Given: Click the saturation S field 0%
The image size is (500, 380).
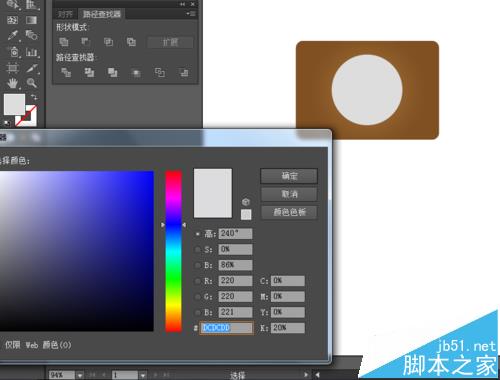Looking at the screenshot, I should tap(235, 249).
